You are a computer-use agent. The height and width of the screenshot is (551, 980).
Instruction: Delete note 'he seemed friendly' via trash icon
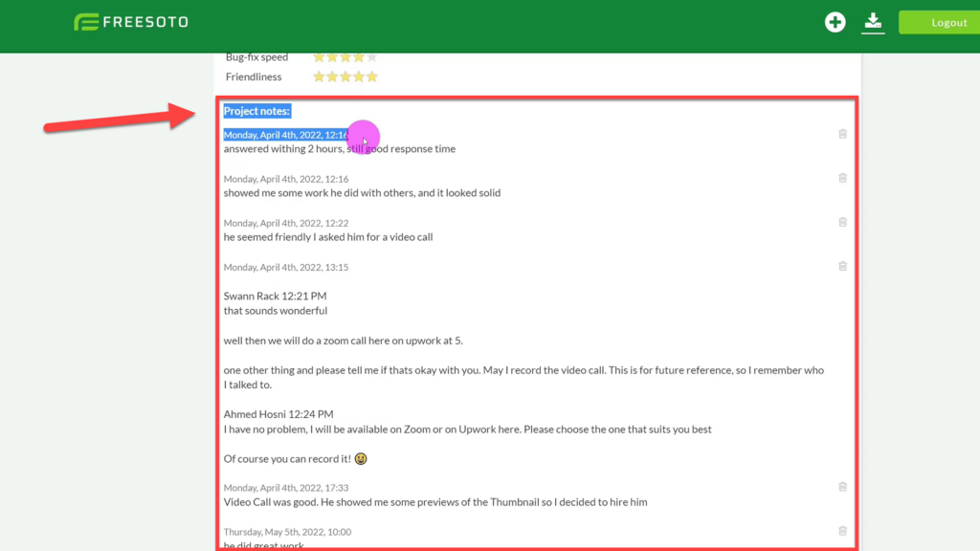click(x=842, y=222)
